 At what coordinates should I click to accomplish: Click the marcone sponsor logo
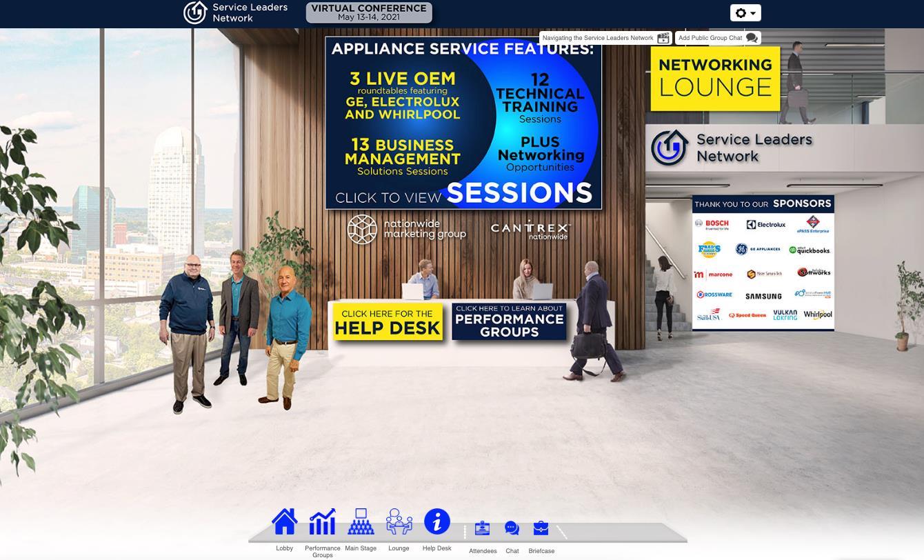click(713, 274)
